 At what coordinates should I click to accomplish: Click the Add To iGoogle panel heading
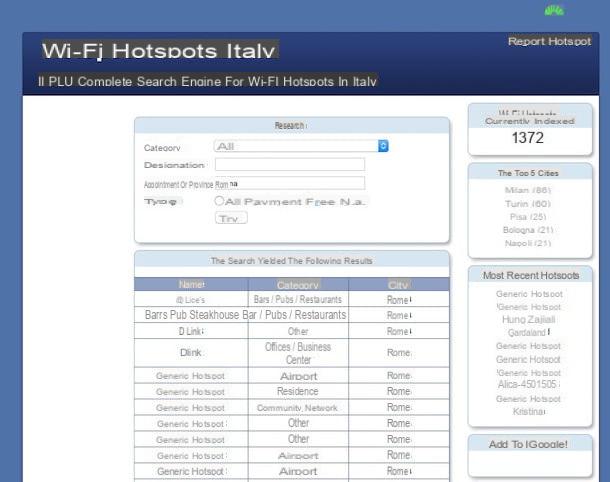(528, 444)
